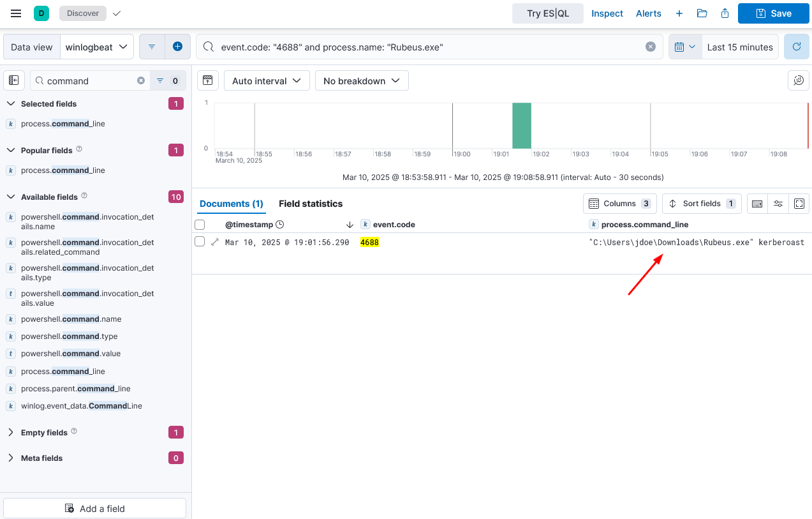Viewport: 812px width, 519px height.
Task: Open the winlogbeat data view dropdown
Action: 97,47
